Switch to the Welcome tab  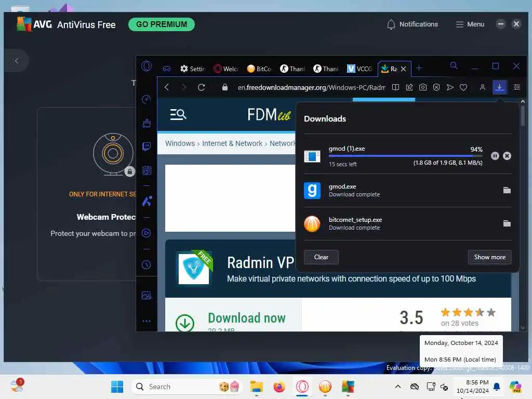pos(226,69)
